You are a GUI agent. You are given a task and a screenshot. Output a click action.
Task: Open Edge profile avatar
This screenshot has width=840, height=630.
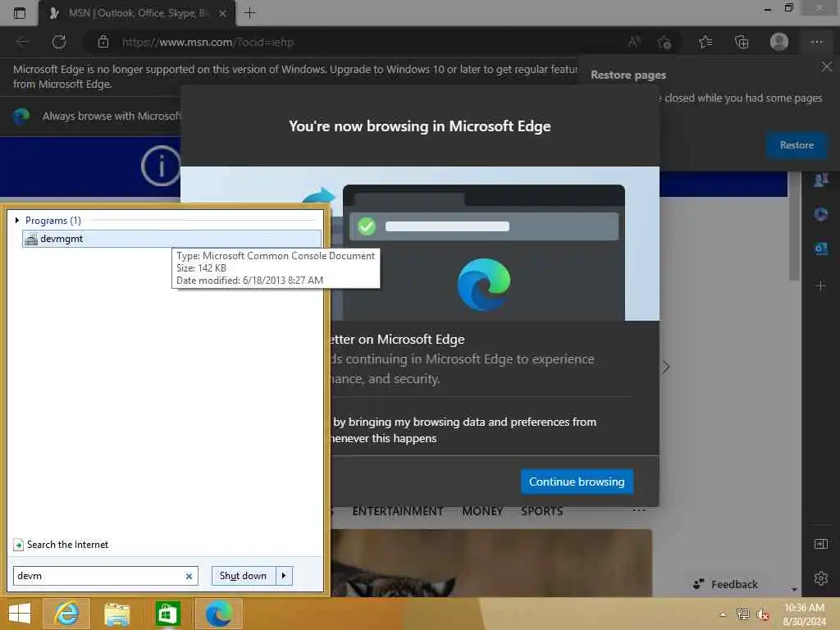779,42
